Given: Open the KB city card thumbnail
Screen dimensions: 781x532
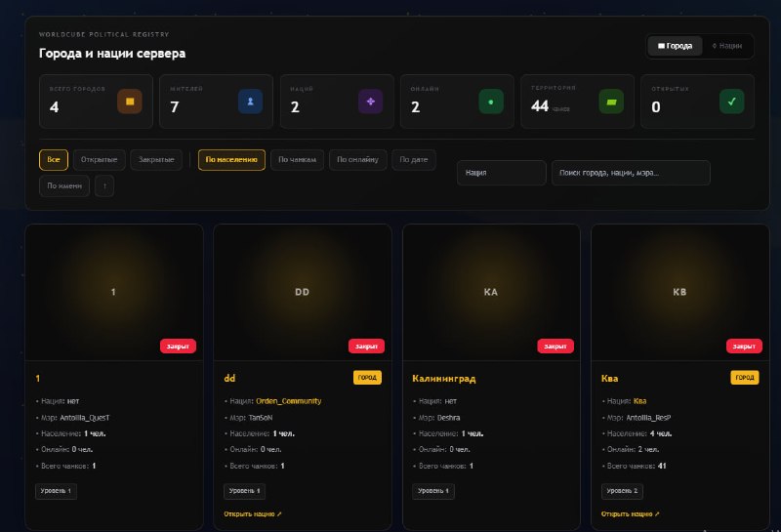Looking at the screenshot, I should tap(679, 293).
